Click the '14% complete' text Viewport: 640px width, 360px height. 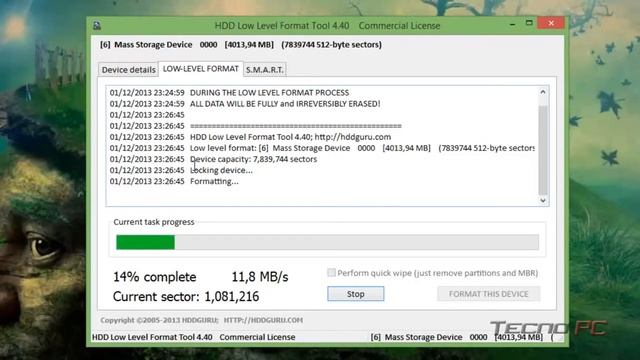pos(155,277)
